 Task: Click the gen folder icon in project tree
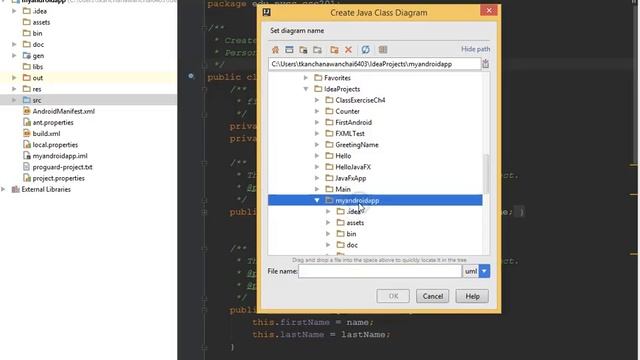tap(27, 56)
